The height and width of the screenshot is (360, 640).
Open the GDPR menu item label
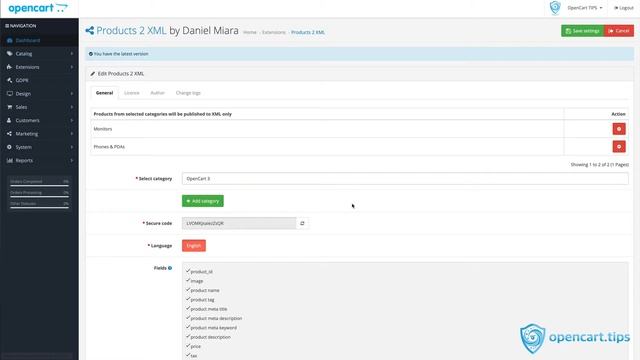click(22, 80)
